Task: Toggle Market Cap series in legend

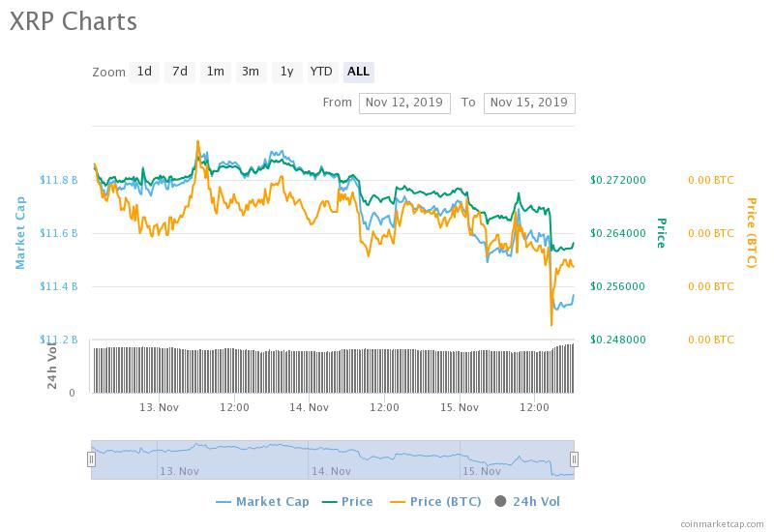Action: 262,502
